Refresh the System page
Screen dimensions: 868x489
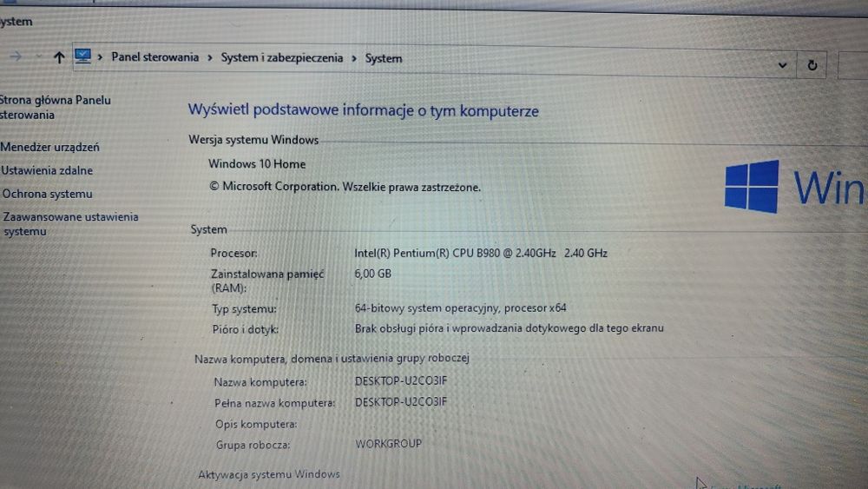(x=812, y=65)
